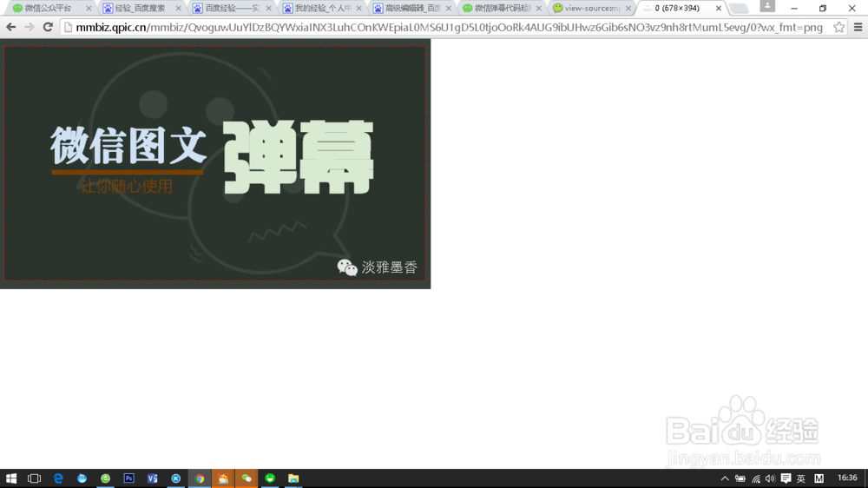The width and height of the screenshot is (868, 488).
Task: Open the orange cartoon app on the taskbar
Action: click(x=223, y=478)
